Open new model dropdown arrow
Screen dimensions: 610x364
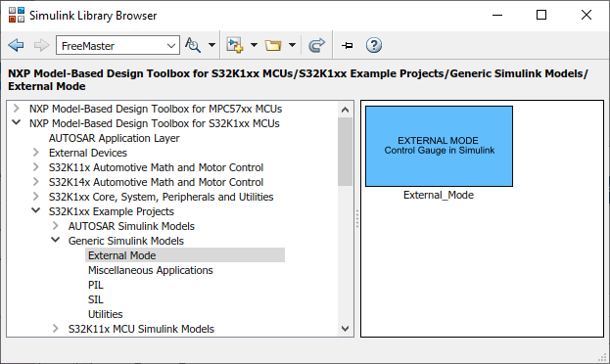pyautogui.click(x=254, y=45)
